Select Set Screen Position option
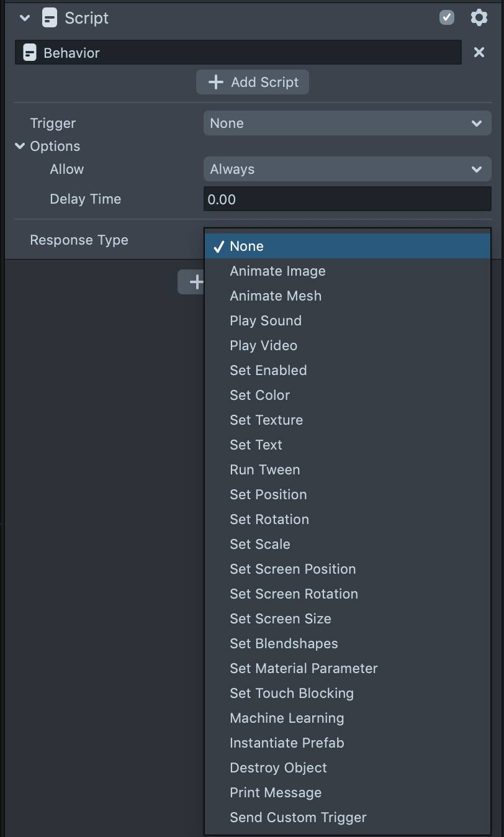The height and width of the screenshot is (837, 504). click(x=292, y=569)
